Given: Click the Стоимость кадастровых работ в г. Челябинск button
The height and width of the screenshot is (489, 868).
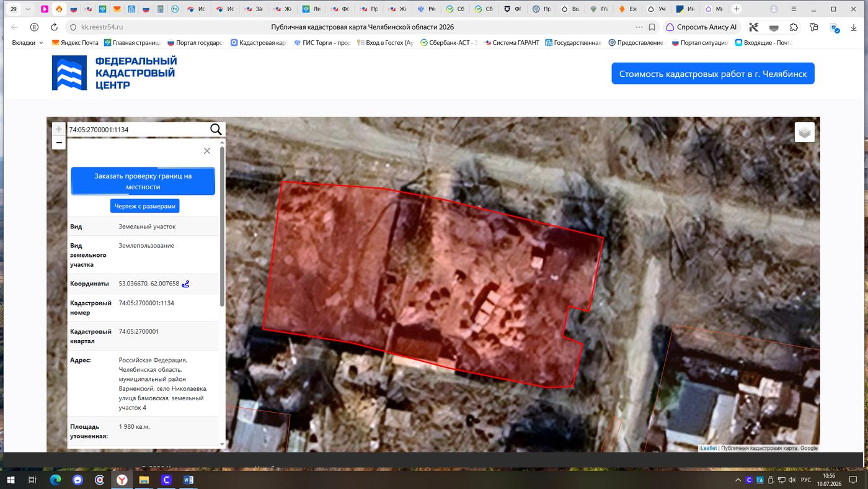Looking at the screenshot, I should [713, 73].
